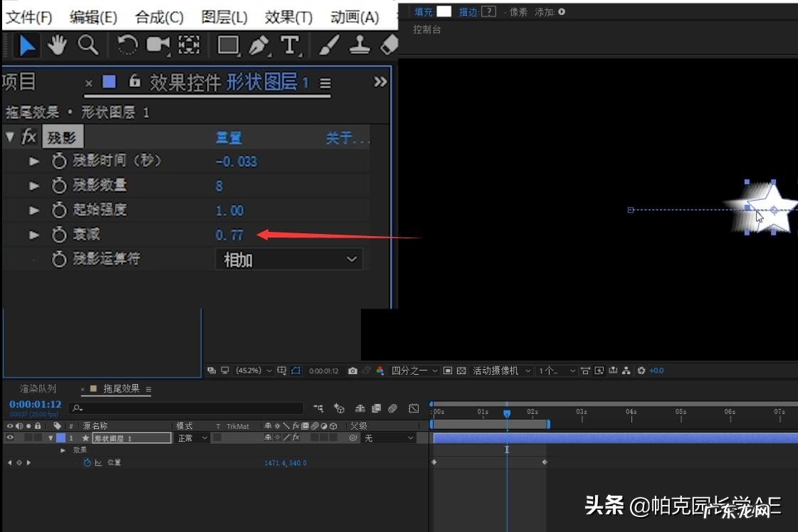Activate the Zoom tool

(x=88, y=46)
